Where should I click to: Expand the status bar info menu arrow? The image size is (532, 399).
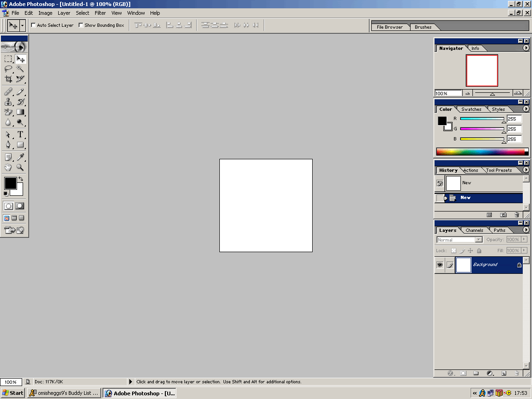(x=131, y=382)
